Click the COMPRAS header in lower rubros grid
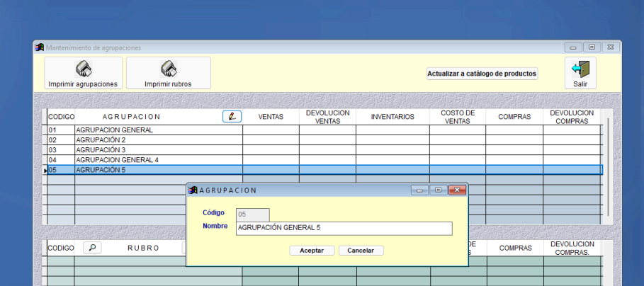Viewport: 644px width, 286px height. click(x=516, y=248)
